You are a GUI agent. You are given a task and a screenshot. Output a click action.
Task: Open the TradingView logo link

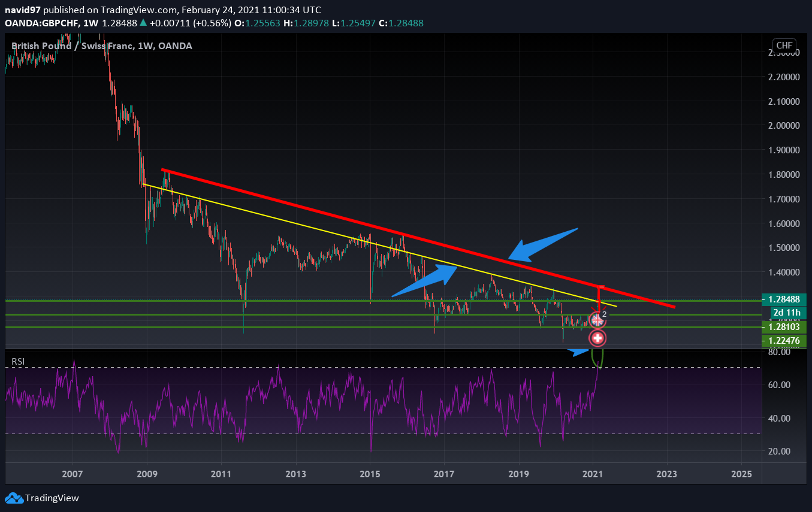[x=42, y=498]
